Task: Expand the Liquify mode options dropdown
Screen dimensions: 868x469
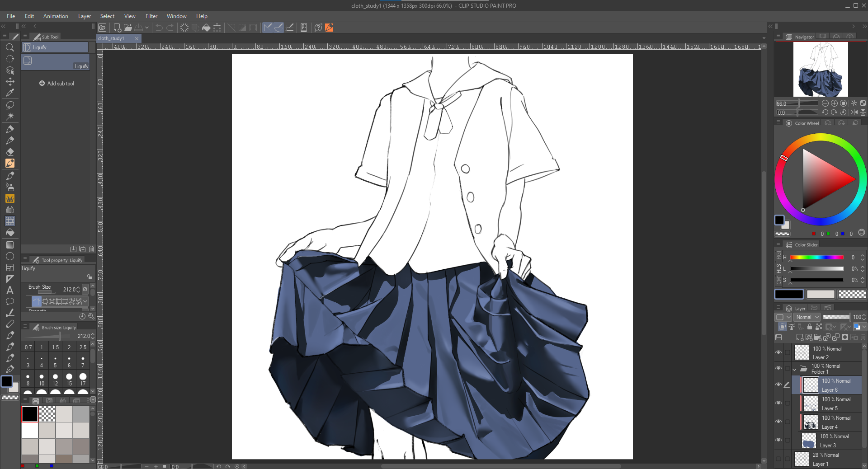Action: tap(85, 301)
